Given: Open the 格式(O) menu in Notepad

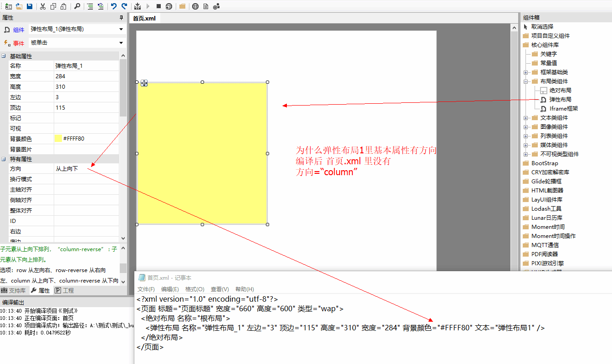Looking at the screenshot, I should pos(194,289).
